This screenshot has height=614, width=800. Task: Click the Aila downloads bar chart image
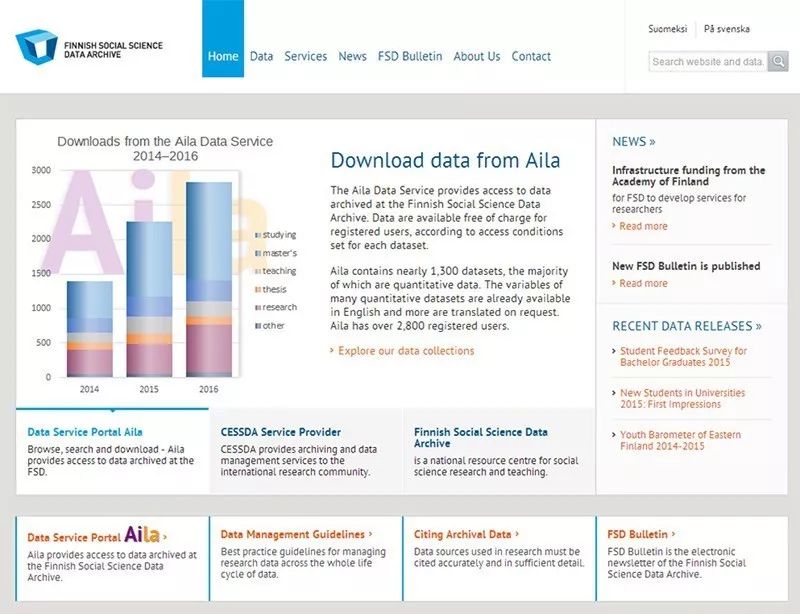click(x=164, y=265)
